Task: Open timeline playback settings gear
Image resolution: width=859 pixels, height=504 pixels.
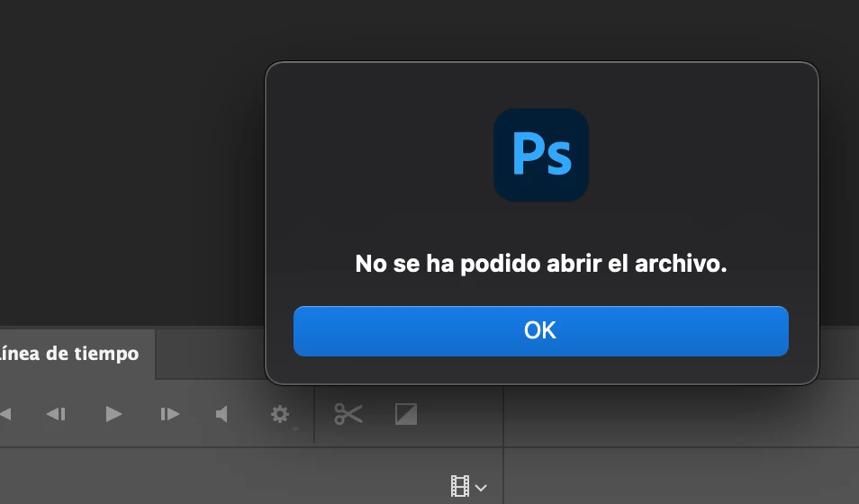Action: [281, 414]
